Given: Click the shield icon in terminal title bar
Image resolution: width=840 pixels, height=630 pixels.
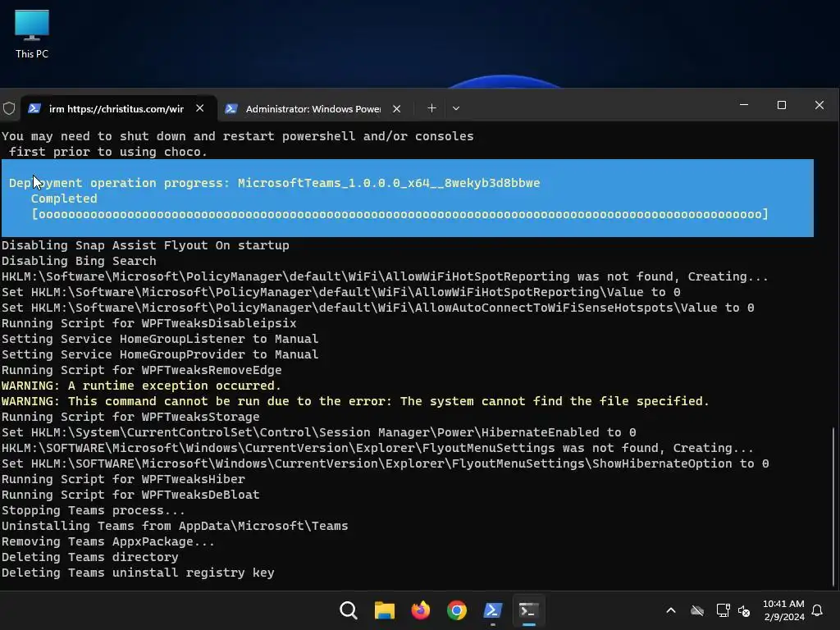Looking at the screenshot, I should pyautogui.click(x=9, y=109).
